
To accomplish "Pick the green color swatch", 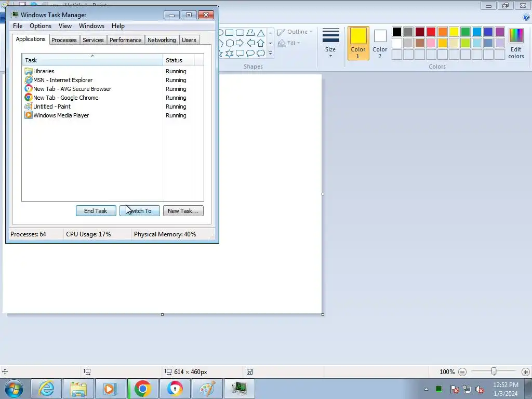I will pos(465,32).
